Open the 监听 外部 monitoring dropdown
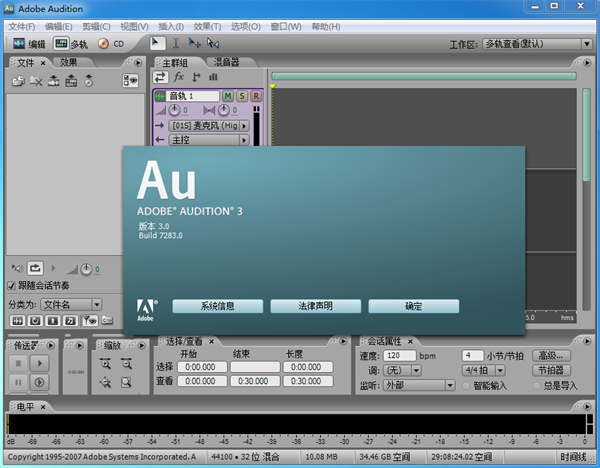This screenshot has width=600, height=468. coord(419,385)
